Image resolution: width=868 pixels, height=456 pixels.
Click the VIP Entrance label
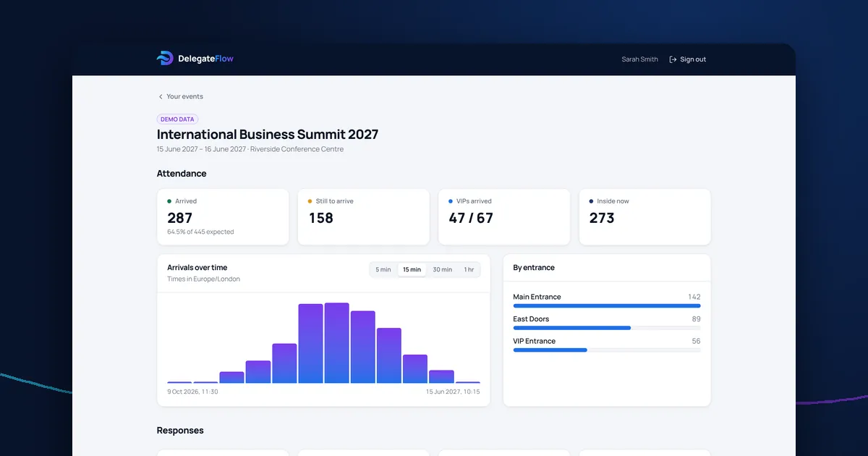(x=535, y=341)
